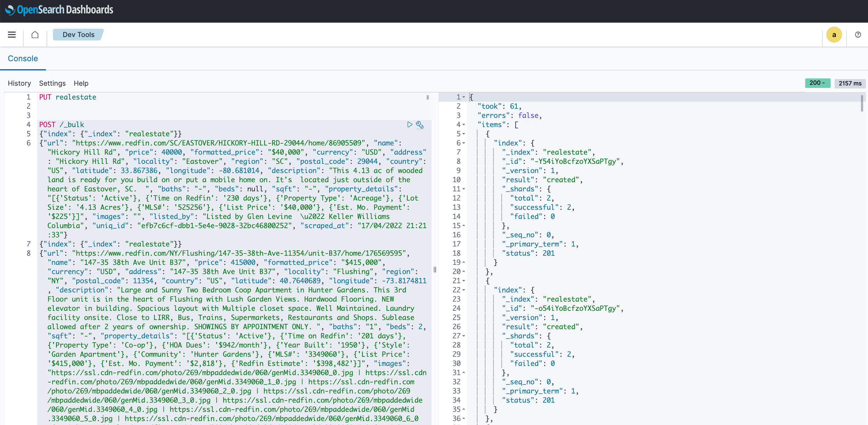Click the 200 status badge
Image resolution: width=868 pixels, height=425 pixels.
tap(817, 83)
